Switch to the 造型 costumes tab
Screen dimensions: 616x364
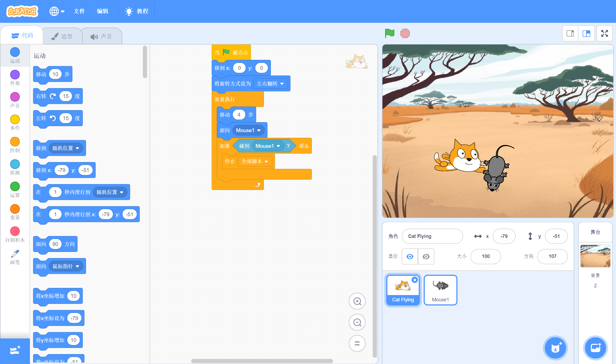tap(62, 36)
